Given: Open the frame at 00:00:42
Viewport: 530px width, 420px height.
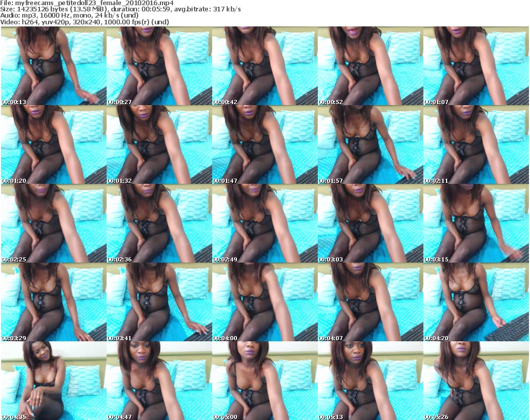Looking at the screenshot, I should [264, 66].
